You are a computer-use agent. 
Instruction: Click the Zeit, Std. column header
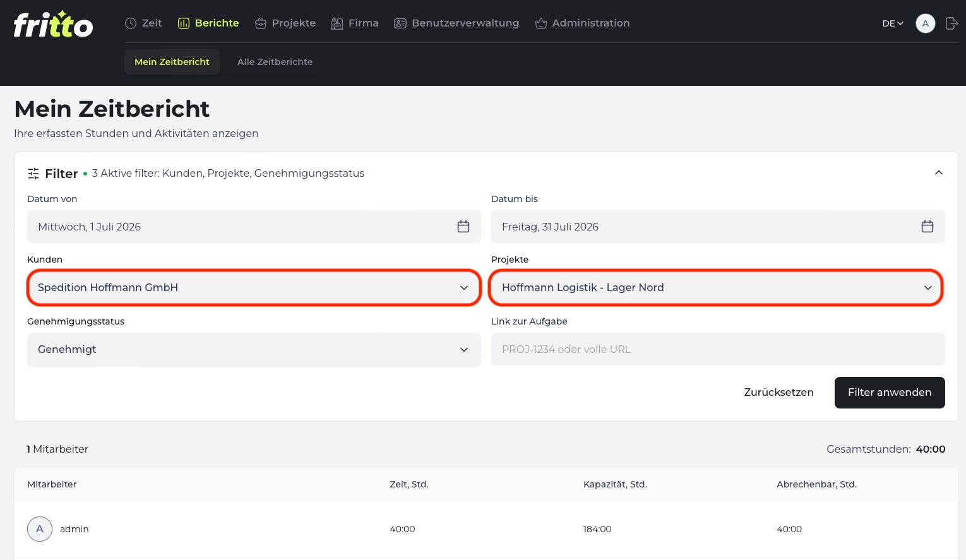coord(409,484)
